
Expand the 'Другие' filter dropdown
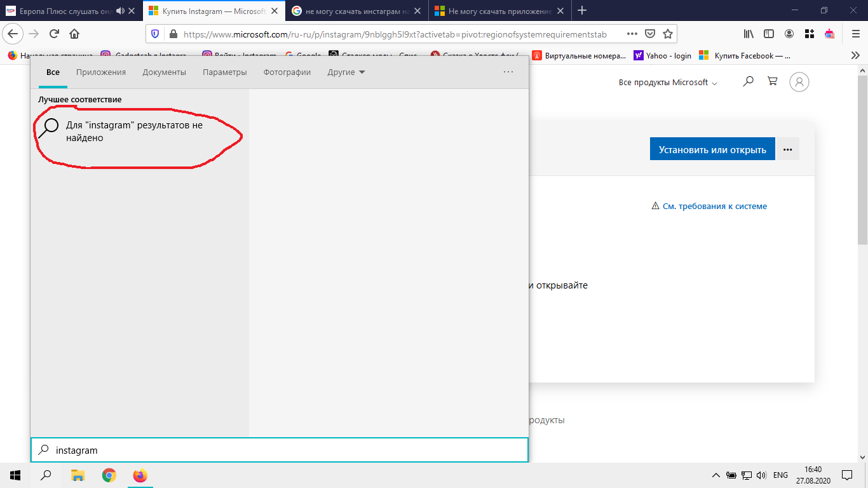[x=346, y=72]
